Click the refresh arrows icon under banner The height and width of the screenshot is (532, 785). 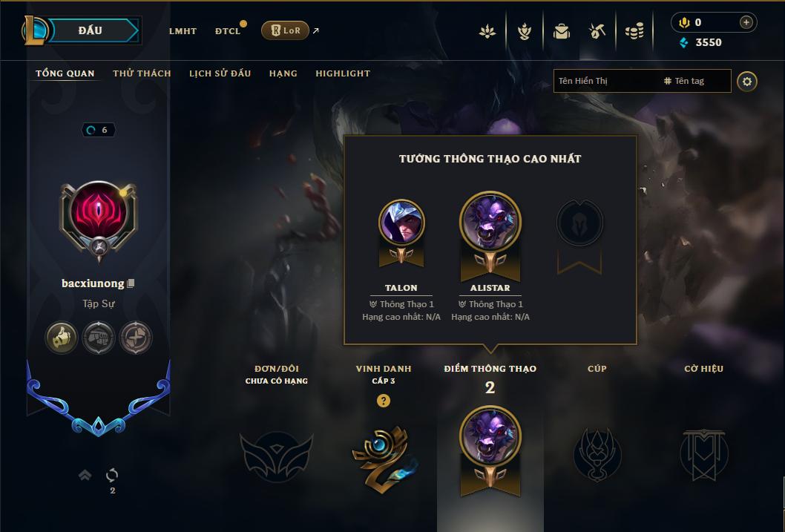point(112,475)
